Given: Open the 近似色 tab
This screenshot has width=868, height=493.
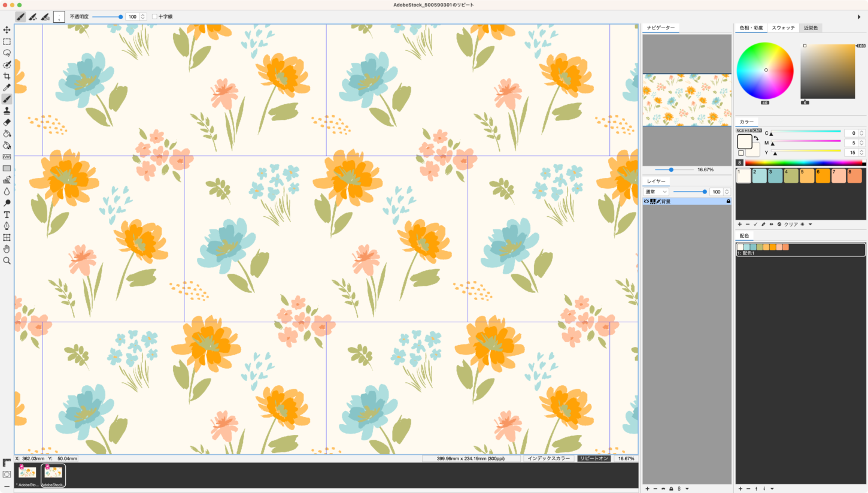Looking at the screenshot, I should point(811,28).
